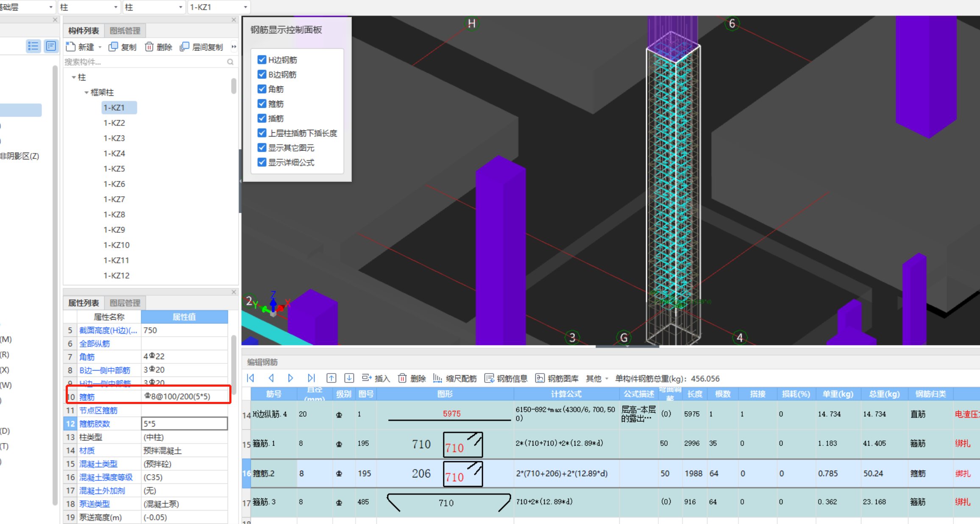Select rebar table row 箍筋.2
Image resolution: width=980 pixels, height=524 pixels.
610,474
